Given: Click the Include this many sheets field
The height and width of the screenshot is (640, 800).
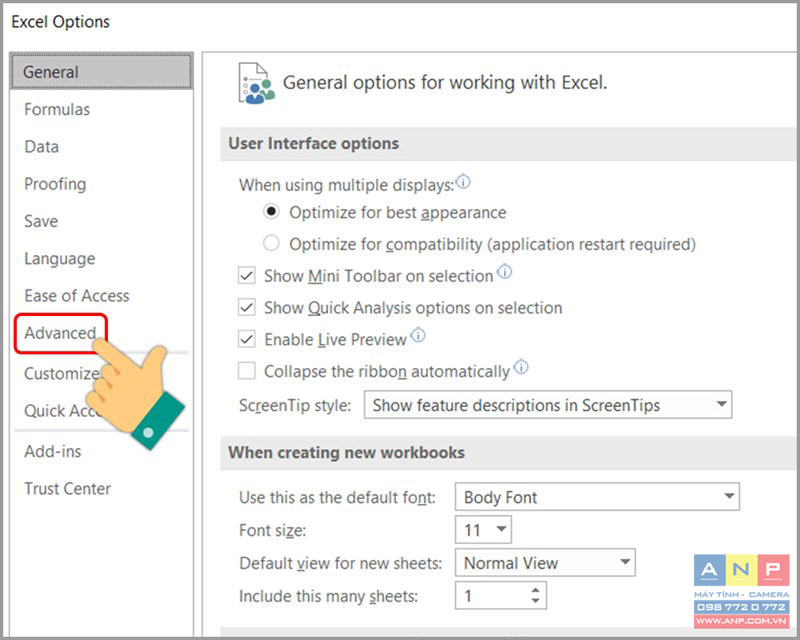Looking at the screenshot, I should pos(501,596).
